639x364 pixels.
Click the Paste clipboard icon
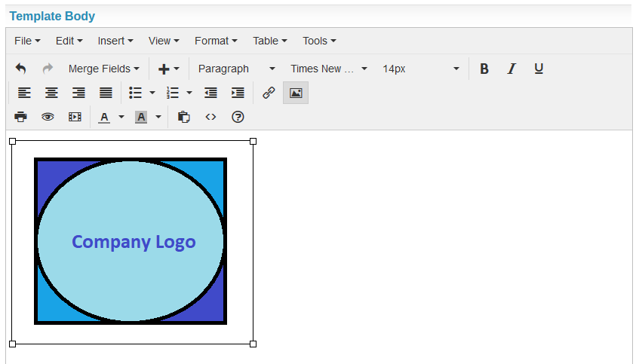pyautogui.click(x=183, y=117)
